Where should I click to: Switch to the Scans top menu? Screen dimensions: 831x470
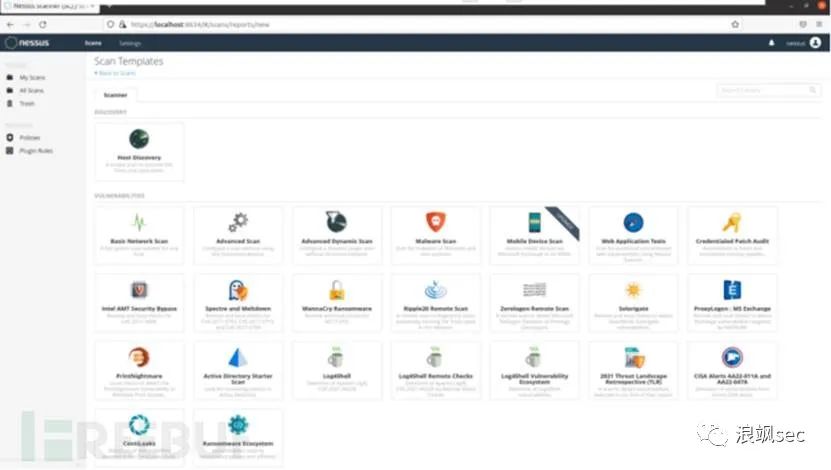coord(93,43)
